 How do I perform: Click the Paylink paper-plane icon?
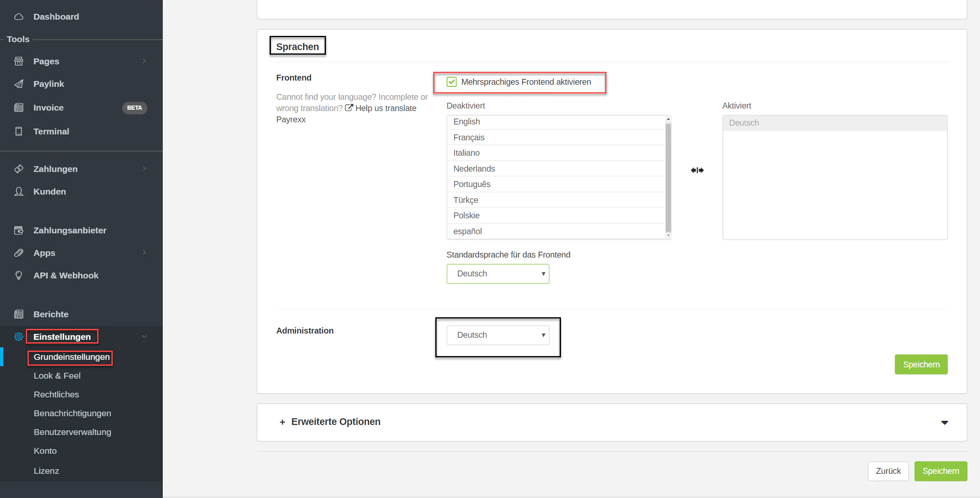(18, 84)
